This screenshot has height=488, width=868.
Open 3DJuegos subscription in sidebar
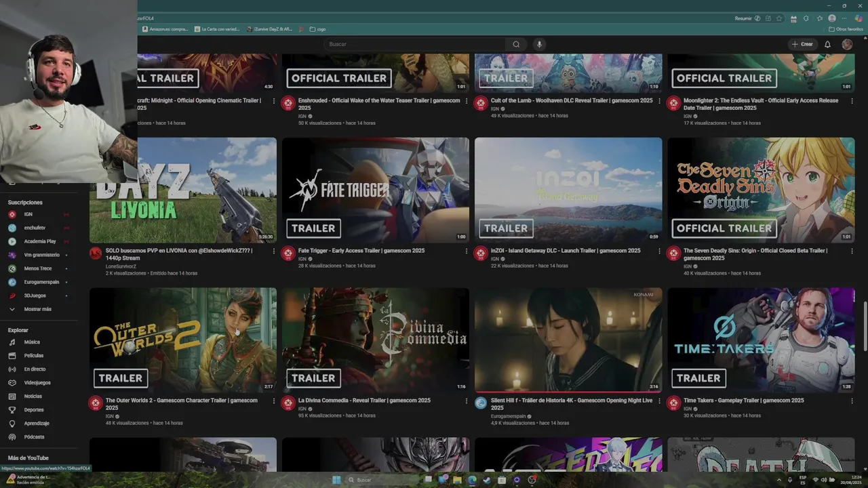pos(39,296)
